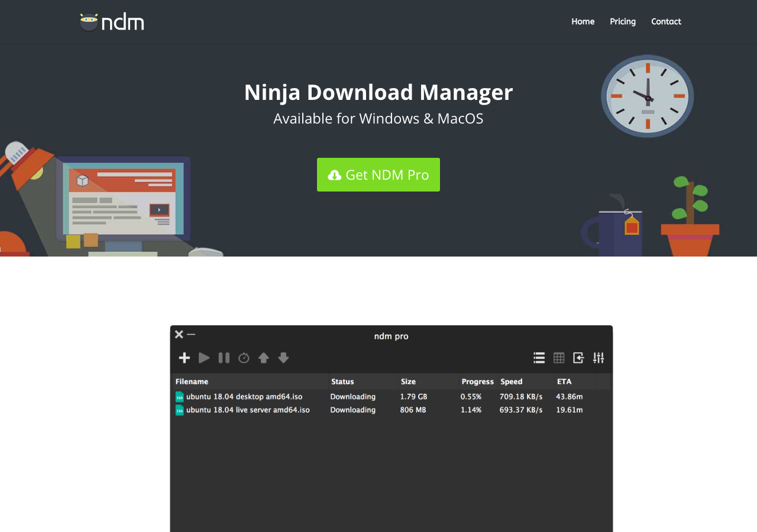The width and height of the screenshot is (757, 532).
Task: Open the Pricing page
Action: point(623,21)
